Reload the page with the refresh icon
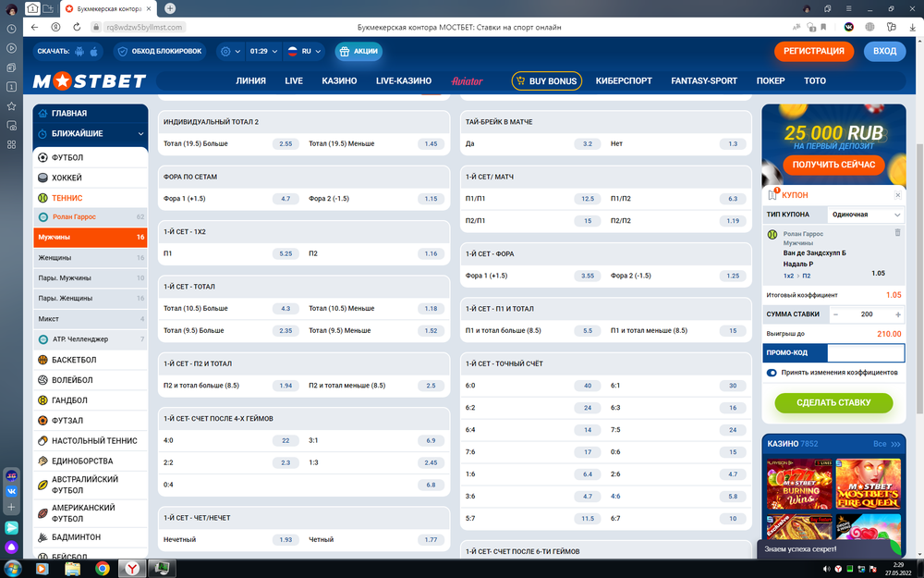This screenshot has width=924, height=578. pos(77,27)
